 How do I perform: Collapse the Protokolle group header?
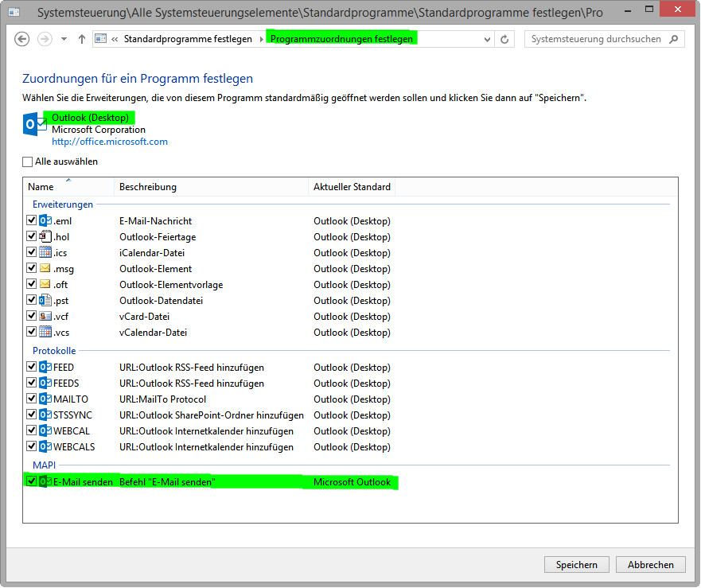tap(54, 351)
